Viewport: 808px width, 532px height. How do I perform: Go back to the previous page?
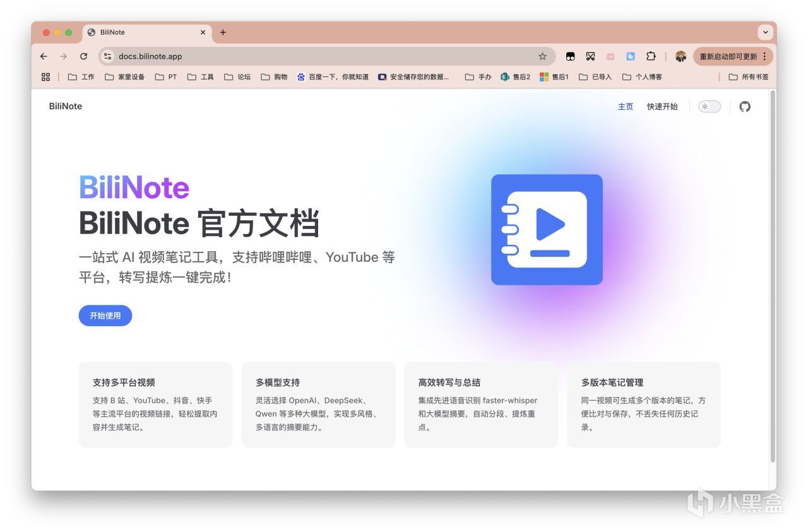coord(44,56)
